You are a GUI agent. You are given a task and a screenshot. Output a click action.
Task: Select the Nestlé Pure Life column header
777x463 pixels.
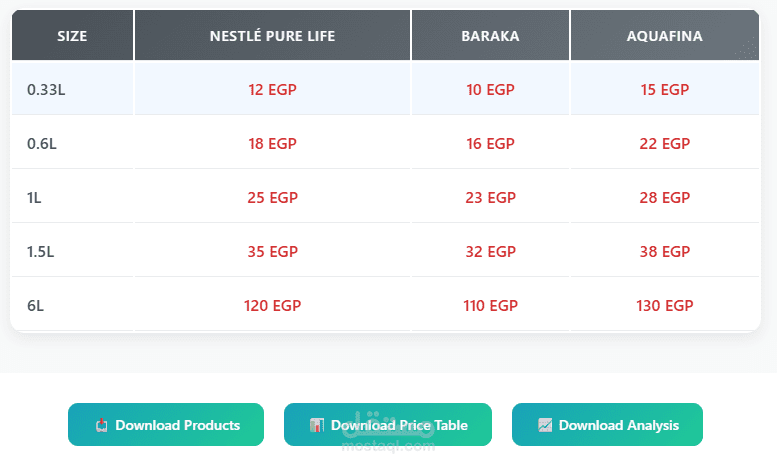[x=272, y=36]
